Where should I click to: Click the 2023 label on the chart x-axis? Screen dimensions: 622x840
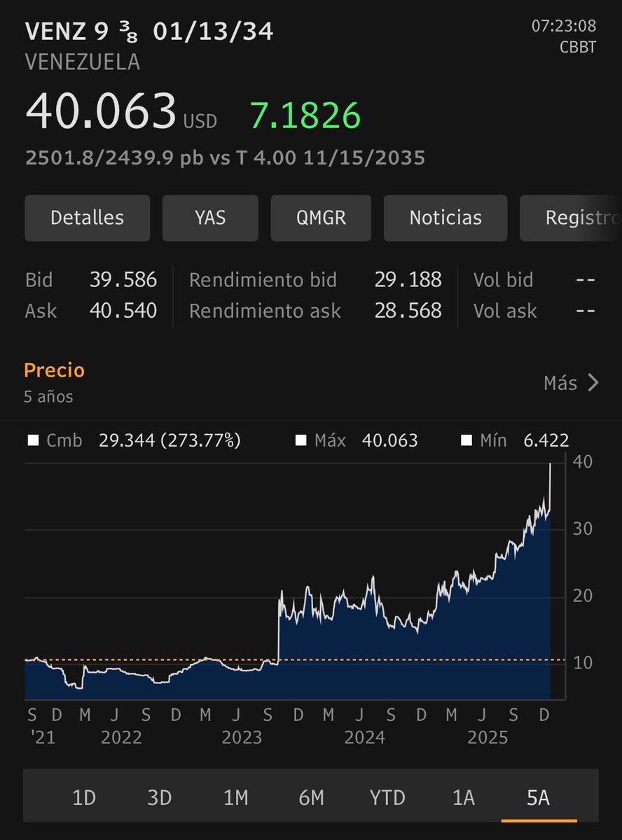click(242, 737)
